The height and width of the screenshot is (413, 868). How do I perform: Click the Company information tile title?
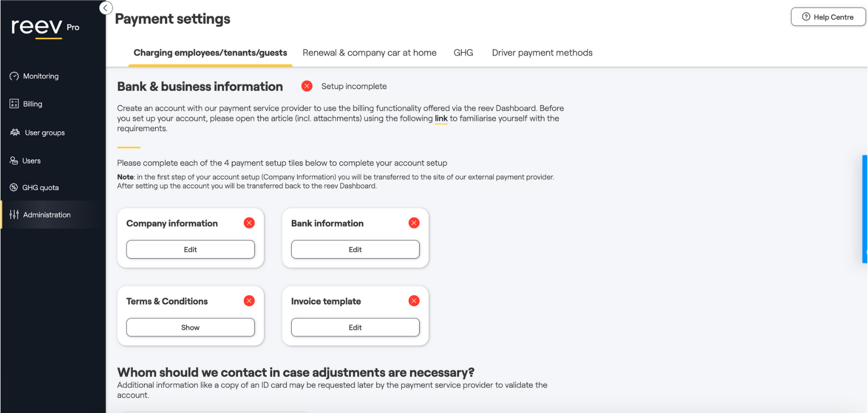pos(172,223)
